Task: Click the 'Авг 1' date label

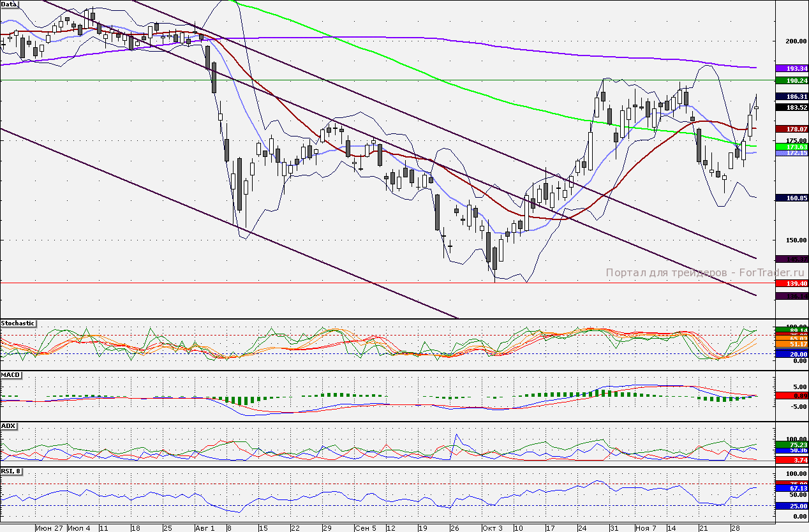Action: (x=205, y=528)
